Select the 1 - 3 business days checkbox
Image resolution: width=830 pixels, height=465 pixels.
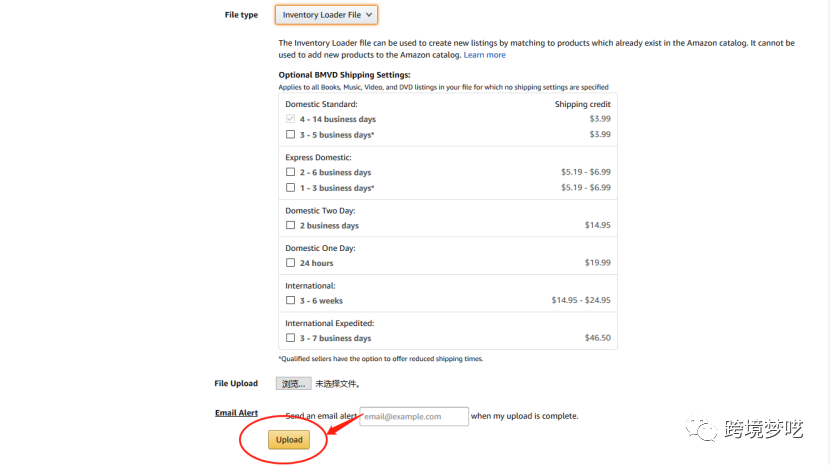290,188
